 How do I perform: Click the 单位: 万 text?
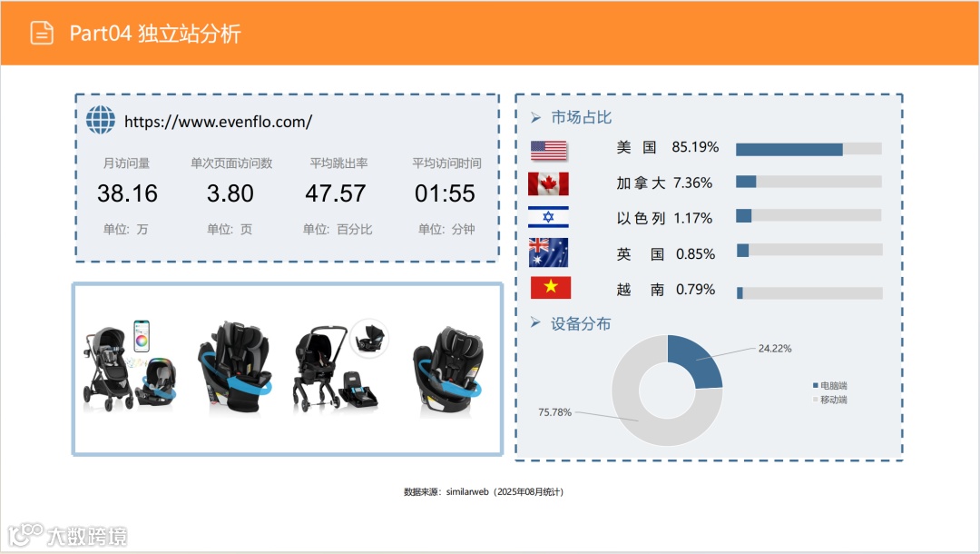pyautogui.click(x=125, y=230)
